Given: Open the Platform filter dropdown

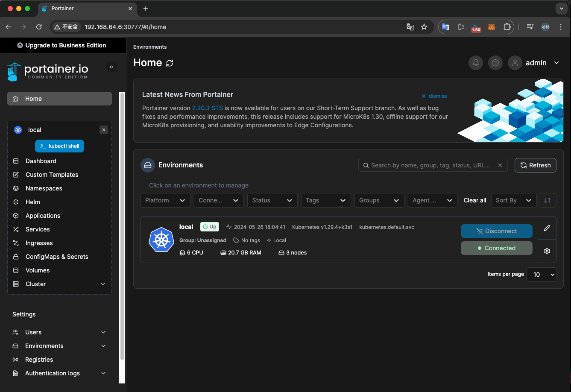Looking at the screenshot, I should (165, 200).
